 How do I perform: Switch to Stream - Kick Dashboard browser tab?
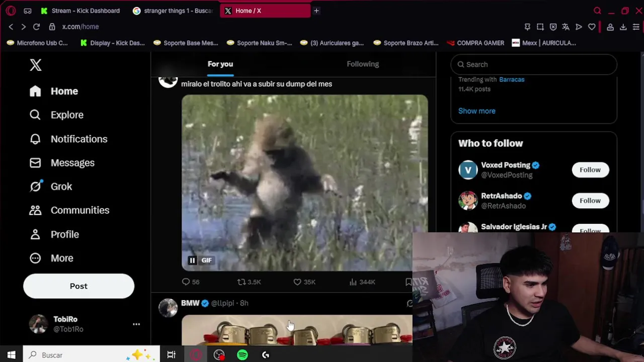point(80,11)
